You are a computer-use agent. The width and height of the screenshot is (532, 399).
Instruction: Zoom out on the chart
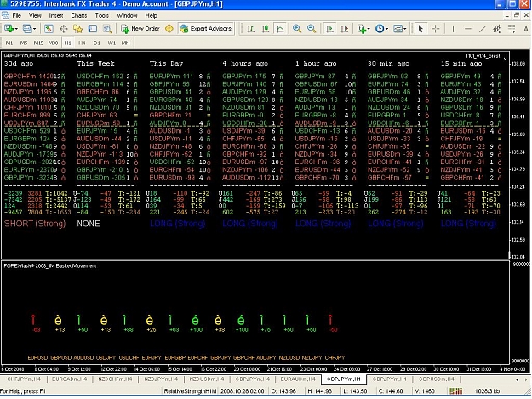click(x=312, y=29)
